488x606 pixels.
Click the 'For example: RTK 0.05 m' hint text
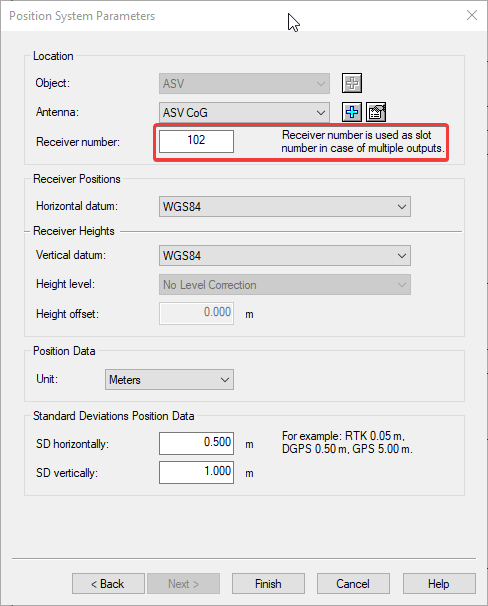347,443
